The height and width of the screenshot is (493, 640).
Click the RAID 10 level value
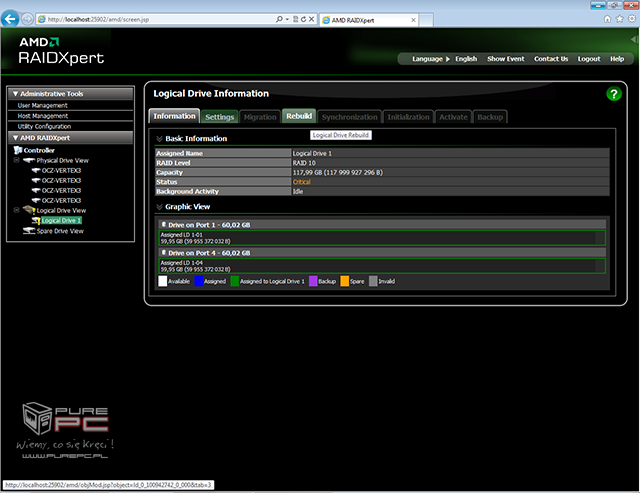coord(304,163)
